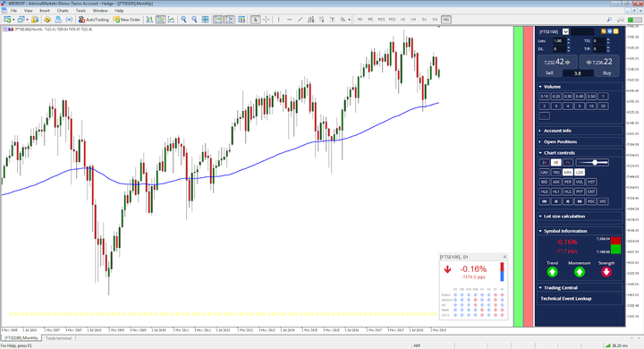Draw a horizontal line tool
The width and height of the screenshot is (644, 349).
[290, 20]
